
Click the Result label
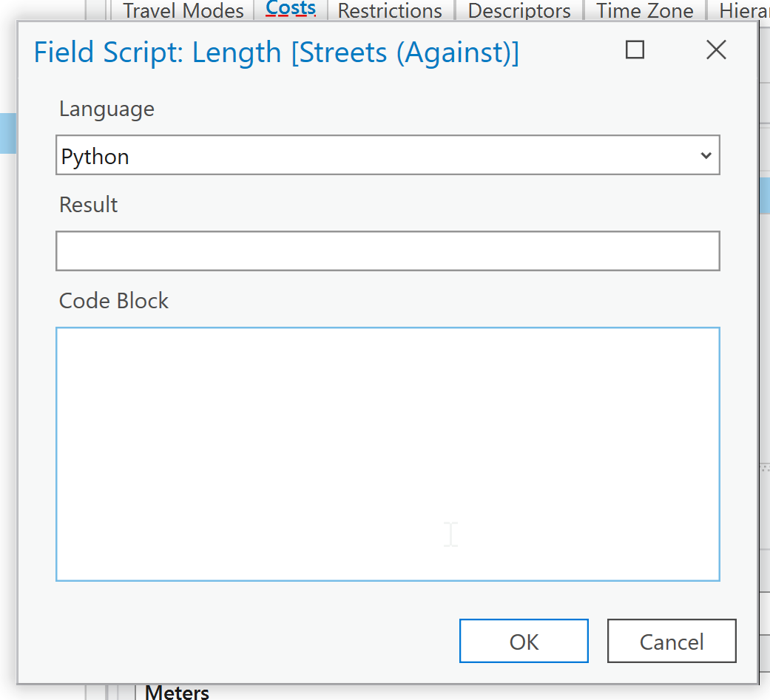point(88,205)
